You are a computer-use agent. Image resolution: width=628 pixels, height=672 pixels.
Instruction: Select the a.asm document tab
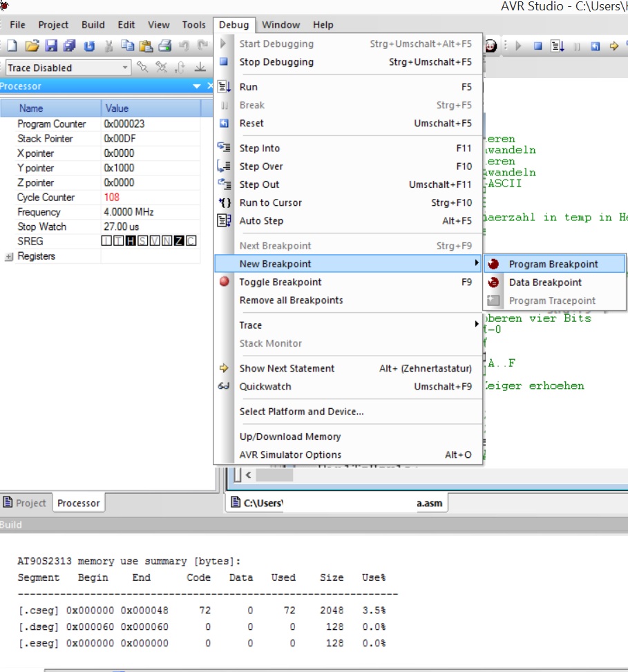tap(336, 503)
